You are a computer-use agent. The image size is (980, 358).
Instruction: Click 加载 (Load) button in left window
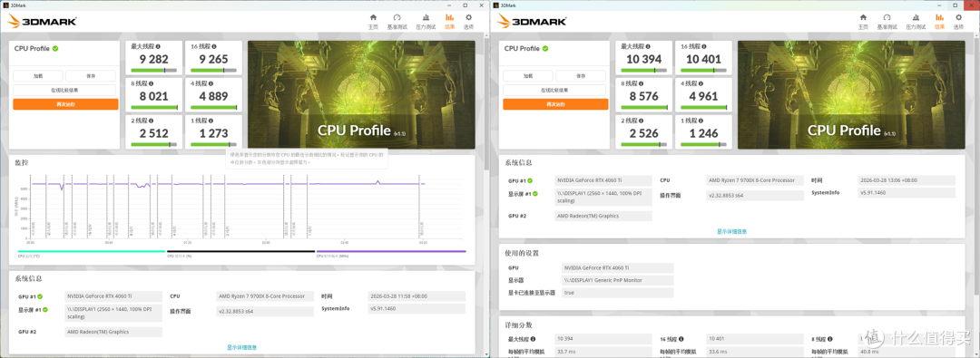pyautogui.click(x=38, y=75)
